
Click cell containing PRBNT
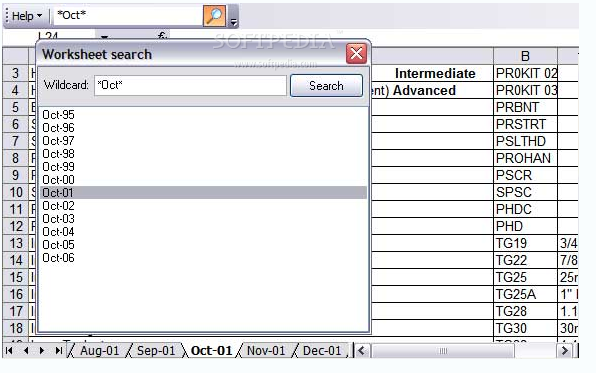click(525, 107)
